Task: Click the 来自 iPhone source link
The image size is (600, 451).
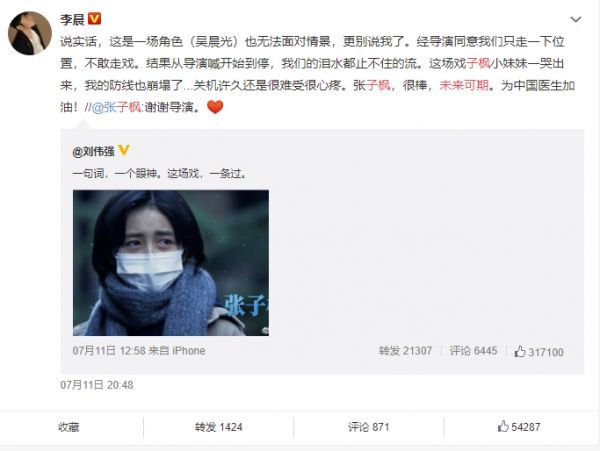Action: [x=177, y=351]
